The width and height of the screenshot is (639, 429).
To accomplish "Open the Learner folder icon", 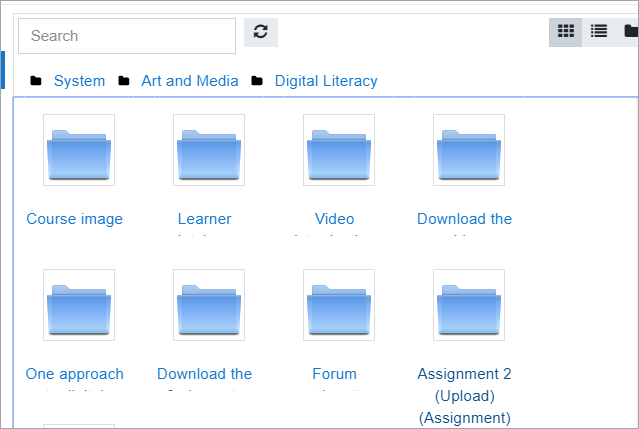I will tap(209, 150).
